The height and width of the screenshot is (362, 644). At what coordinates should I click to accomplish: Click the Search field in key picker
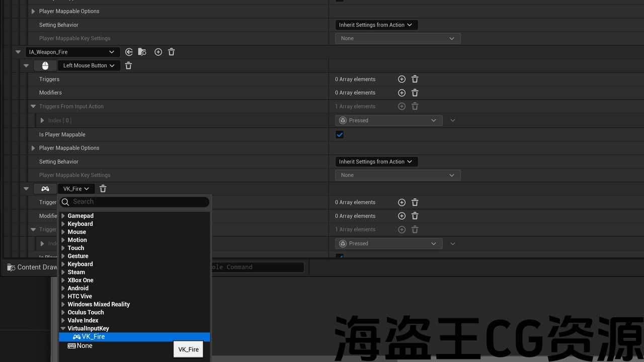tap(139, 202)
